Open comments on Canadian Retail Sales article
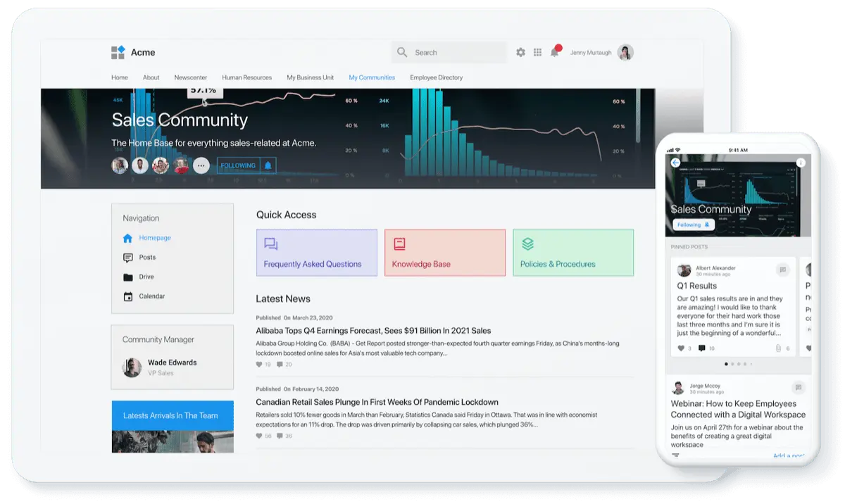 click(280, 436)
